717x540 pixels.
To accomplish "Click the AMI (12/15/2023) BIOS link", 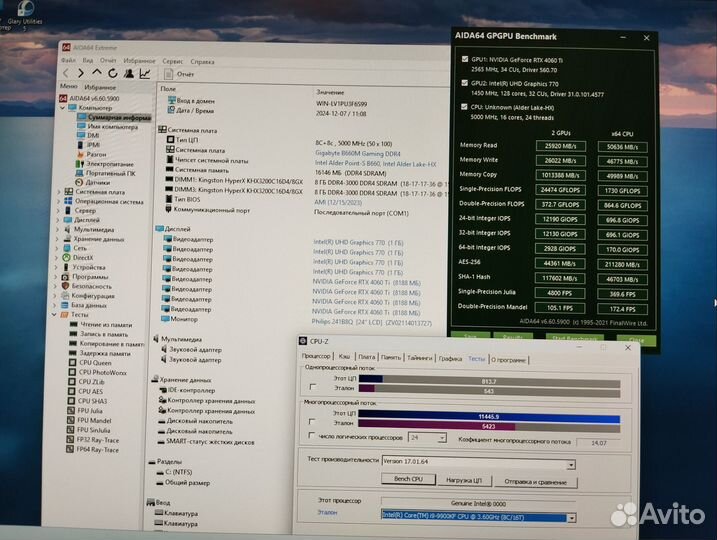I will pyautogui.click(x=338, y=202).
